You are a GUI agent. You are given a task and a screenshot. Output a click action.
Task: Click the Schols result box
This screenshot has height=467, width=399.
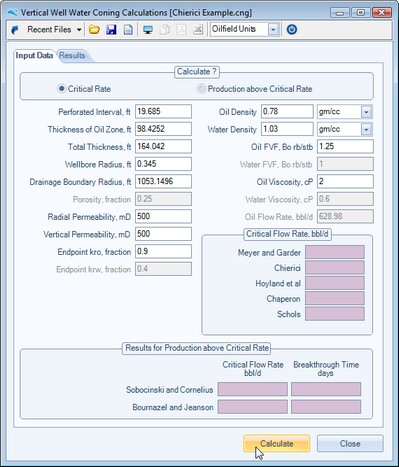pos(335,314)
